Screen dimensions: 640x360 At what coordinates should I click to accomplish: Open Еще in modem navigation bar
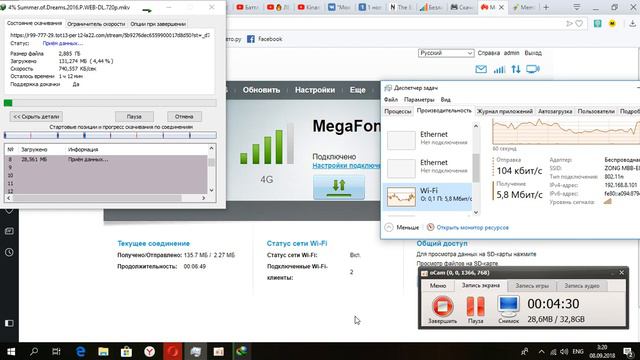[x=358, y=90]
